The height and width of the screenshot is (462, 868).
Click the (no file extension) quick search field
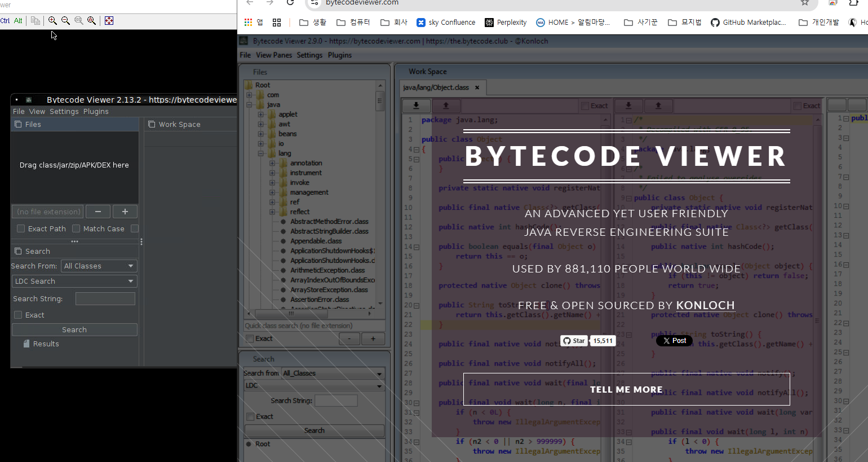48,212
